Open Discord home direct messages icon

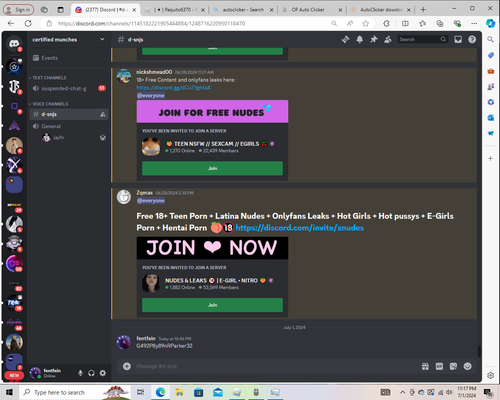click(x=14, y=43)
